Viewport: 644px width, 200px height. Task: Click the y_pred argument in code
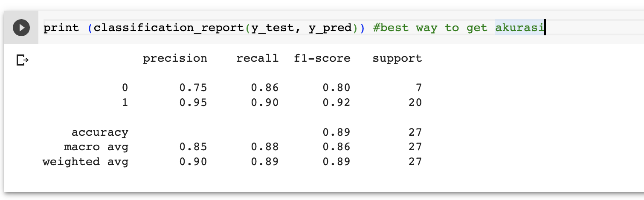(x=330, y=29)
